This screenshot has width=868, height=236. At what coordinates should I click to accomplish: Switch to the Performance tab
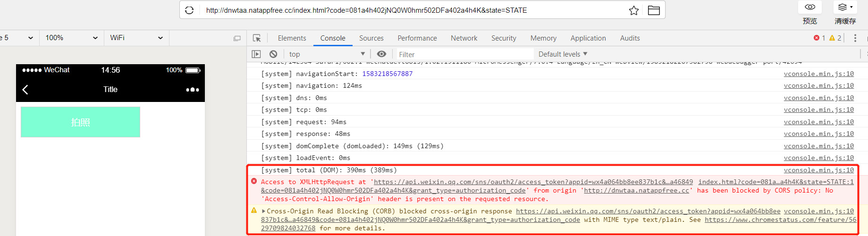click(x=417, y=38)
